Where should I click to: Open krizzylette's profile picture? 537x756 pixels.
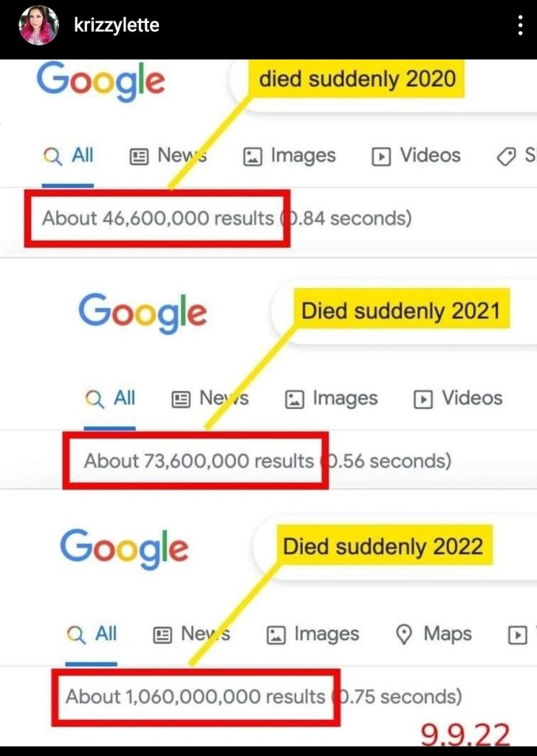[38, 26]
